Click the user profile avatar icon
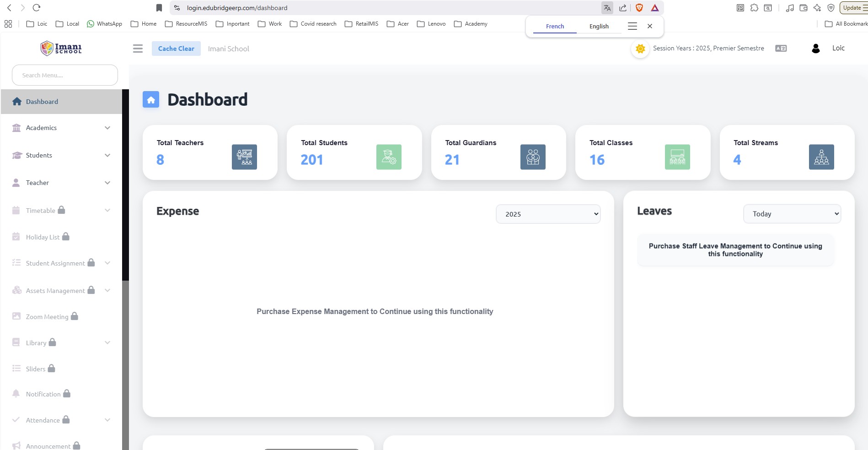 pos(815,49)
